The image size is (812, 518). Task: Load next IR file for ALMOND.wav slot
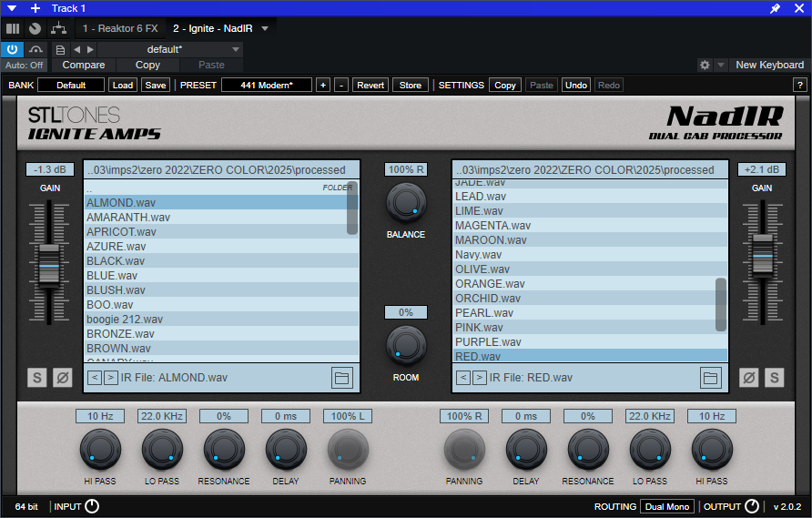(111, 378)
